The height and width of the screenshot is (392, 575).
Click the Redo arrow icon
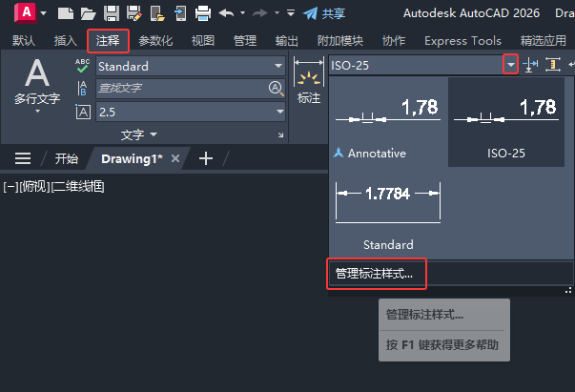click(x=260, y=13)
